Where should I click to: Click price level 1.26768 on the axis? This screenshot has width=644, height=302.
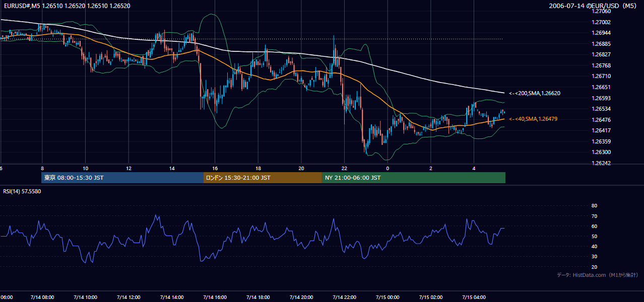point(601,65)
